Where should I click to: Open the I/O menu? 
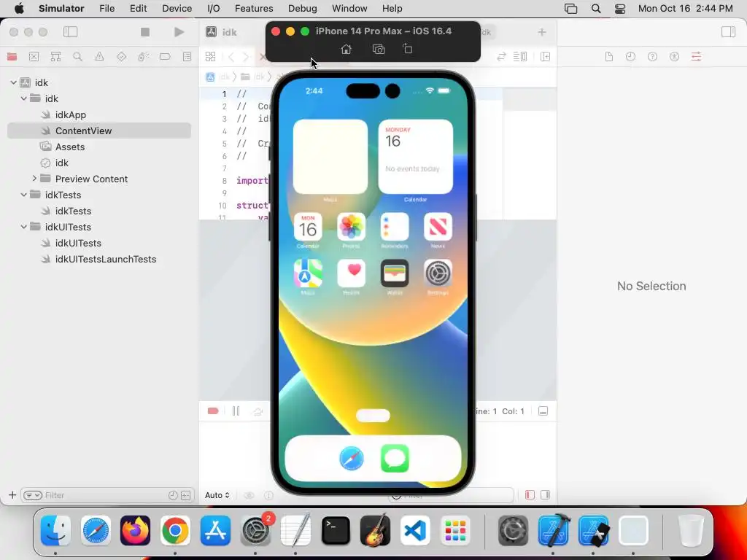point(214,9)
